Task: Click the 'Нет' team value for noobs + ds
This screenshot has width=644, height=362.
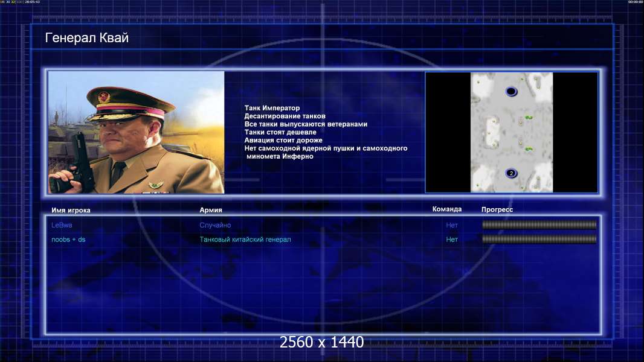Action: [x=452, y=240]
